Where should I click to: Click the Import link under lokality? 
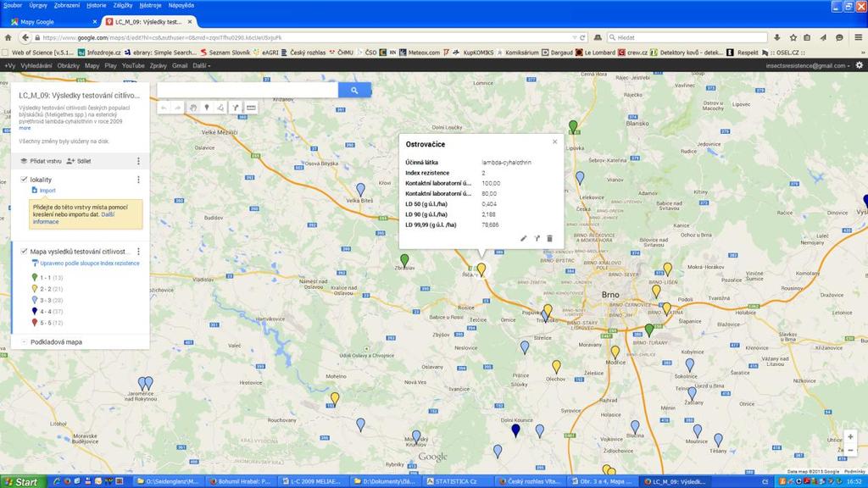[44, 191]
